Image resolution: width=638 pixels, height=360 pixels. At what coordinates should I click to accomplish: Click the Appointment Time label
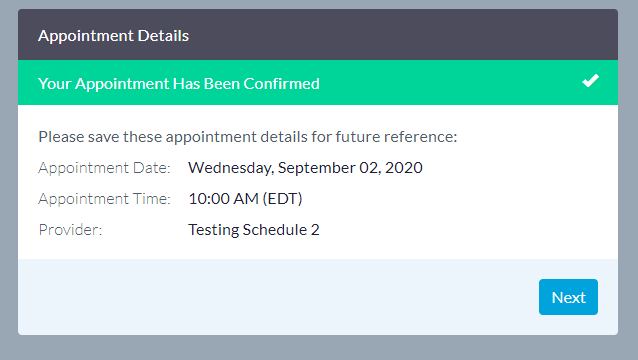(104, 199)
